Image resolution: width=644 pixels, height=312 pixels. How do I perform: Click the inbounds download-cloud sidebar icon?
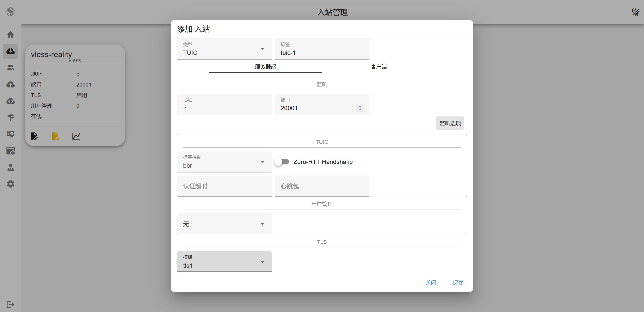point(10,51)
